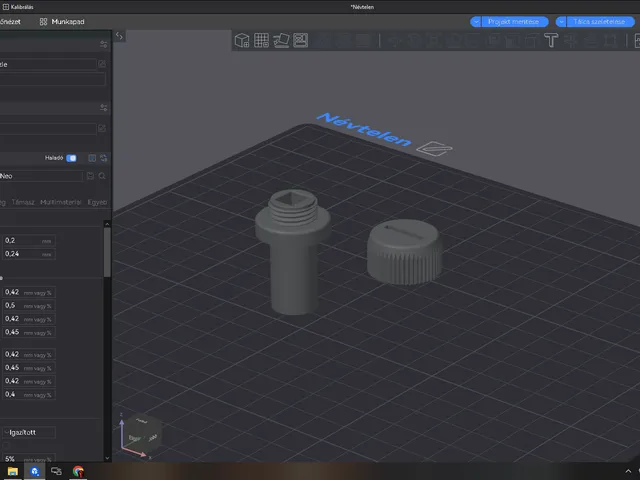Click the 0,5 line width field
This screenshot has width=640, height=480.
click(29, 306)
